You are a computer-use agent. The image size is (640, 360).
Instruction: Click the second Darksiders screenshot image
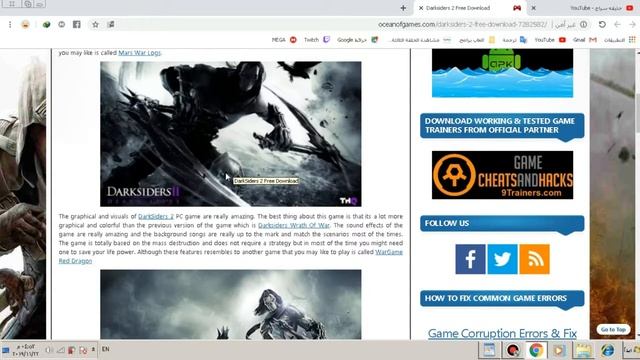pos(231,304)
